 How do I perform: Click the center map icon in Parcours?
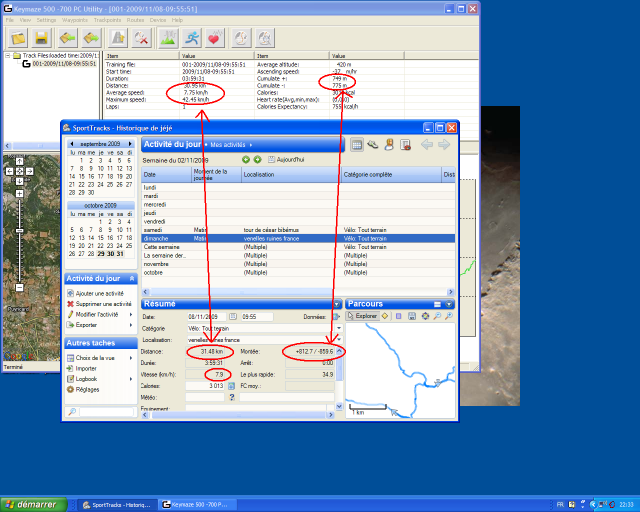[x=425, y=316]
